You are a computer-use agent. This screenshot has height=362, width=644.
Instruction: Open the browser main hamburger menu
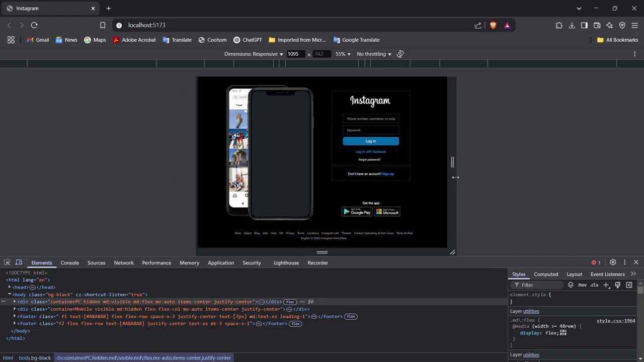[634, 25]
